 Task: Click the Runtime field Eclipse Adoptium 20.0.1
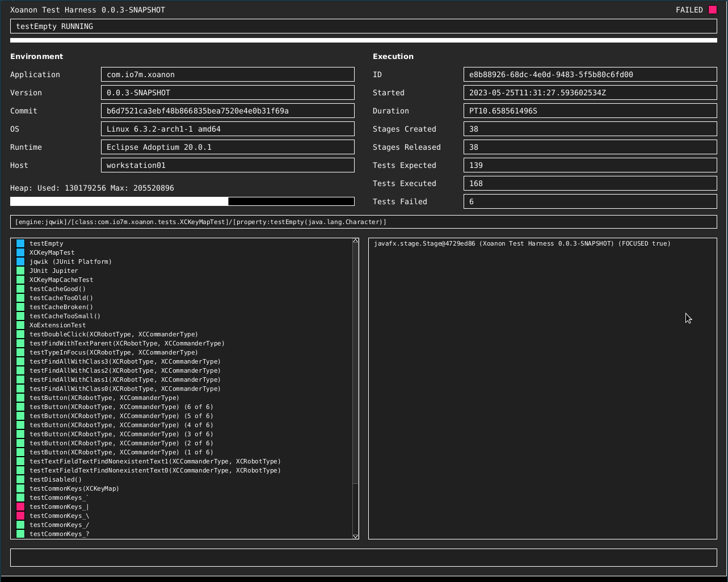click(x=228, y=147)
